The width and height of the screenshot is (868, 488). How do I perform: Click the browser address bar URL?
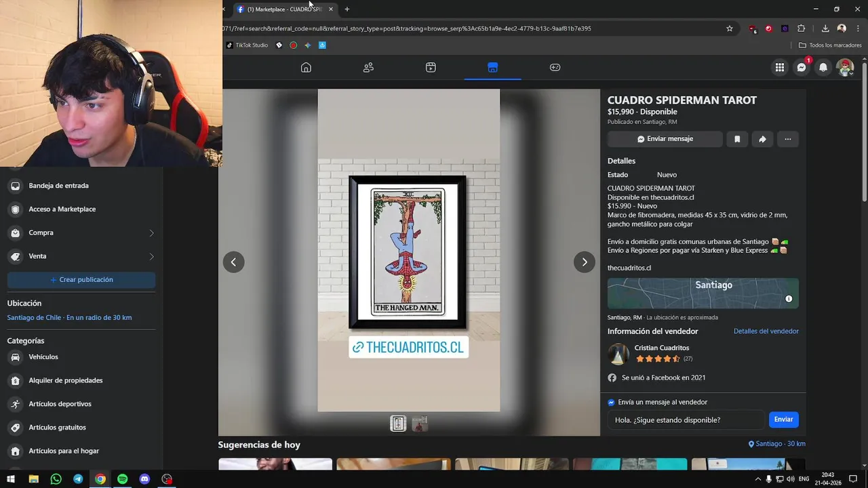tap(407, 28)
